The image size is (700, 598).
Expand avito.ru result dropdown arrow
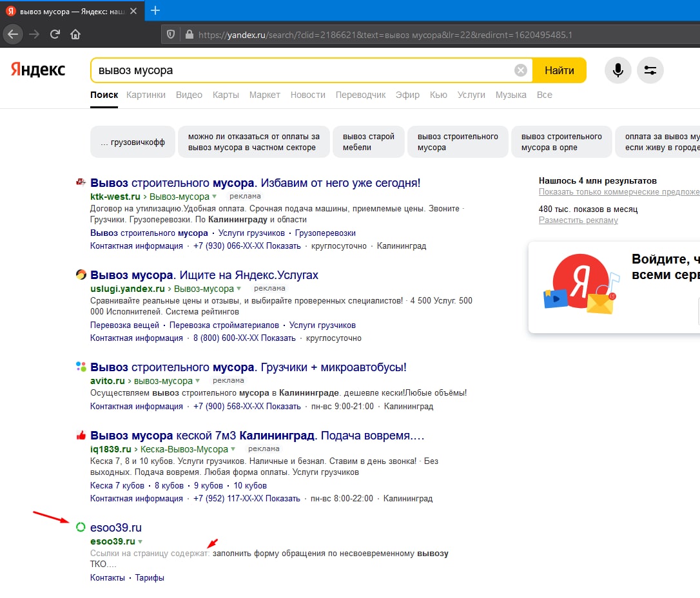pos(198,381)
